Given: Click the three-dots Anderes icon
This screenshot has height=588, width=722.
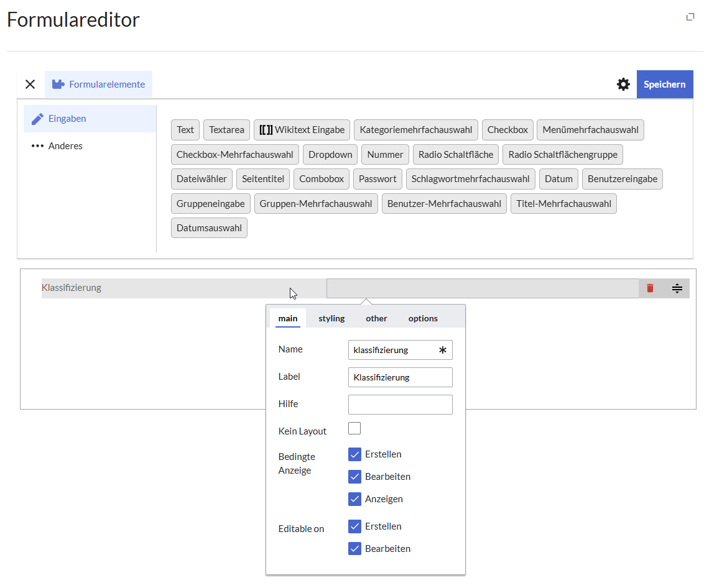Looking at the screenshot, I should (37, 146).
